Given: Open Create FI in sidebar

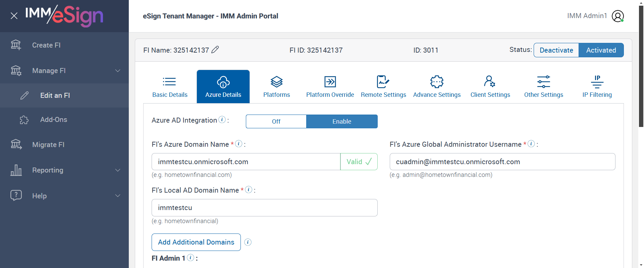Looking at the screenshot, I should click(64, 45).
